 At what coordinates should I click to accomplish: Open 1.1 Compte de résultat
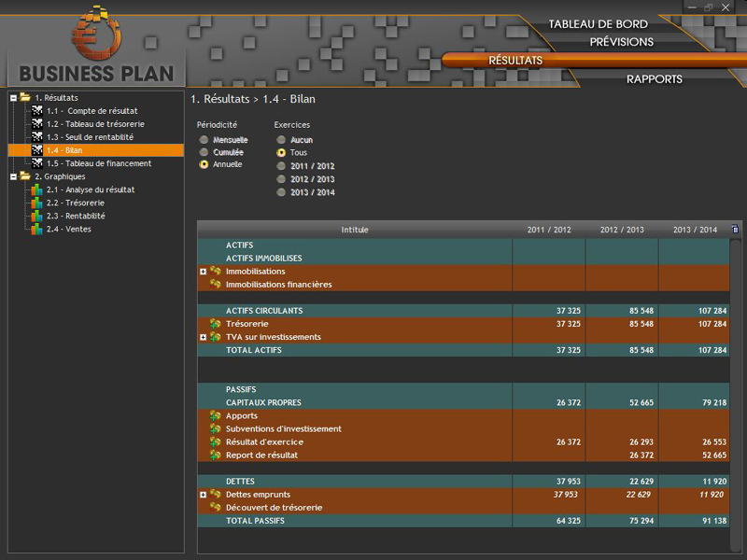92,111
